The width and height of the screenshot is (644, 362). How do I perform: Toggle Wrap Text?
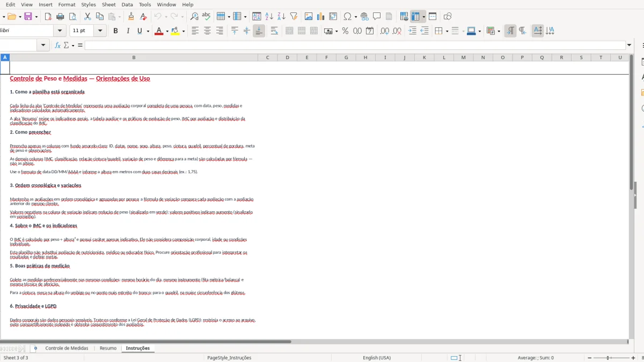(274, 31)
